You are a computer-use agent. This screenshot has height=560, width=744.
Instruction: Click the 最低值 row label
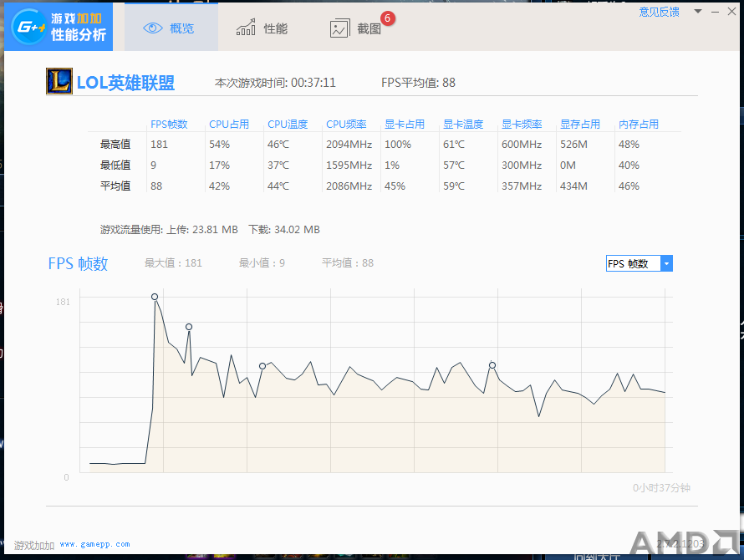coord(115,165)
